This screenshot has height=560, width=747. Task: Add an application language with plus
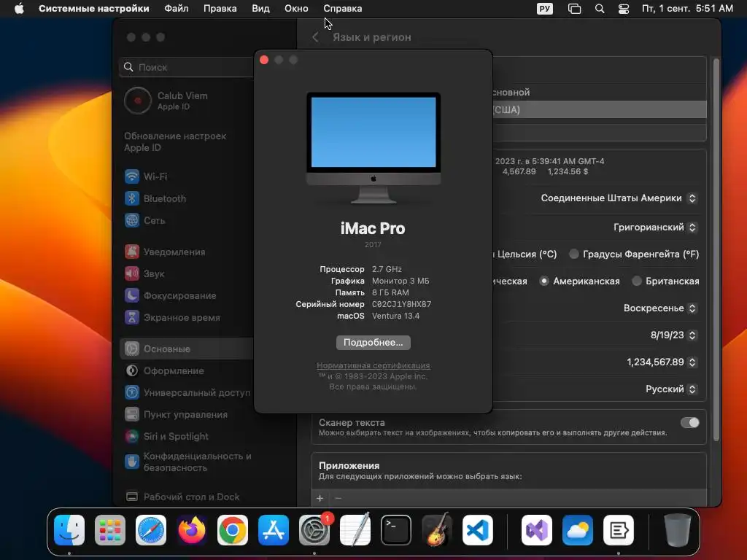pos(320,498)
